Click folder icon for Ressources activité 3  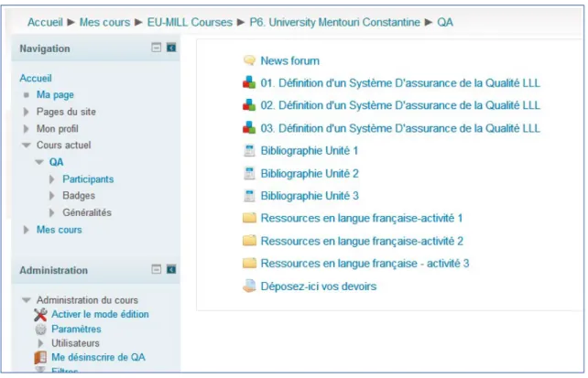click(249, 263)
